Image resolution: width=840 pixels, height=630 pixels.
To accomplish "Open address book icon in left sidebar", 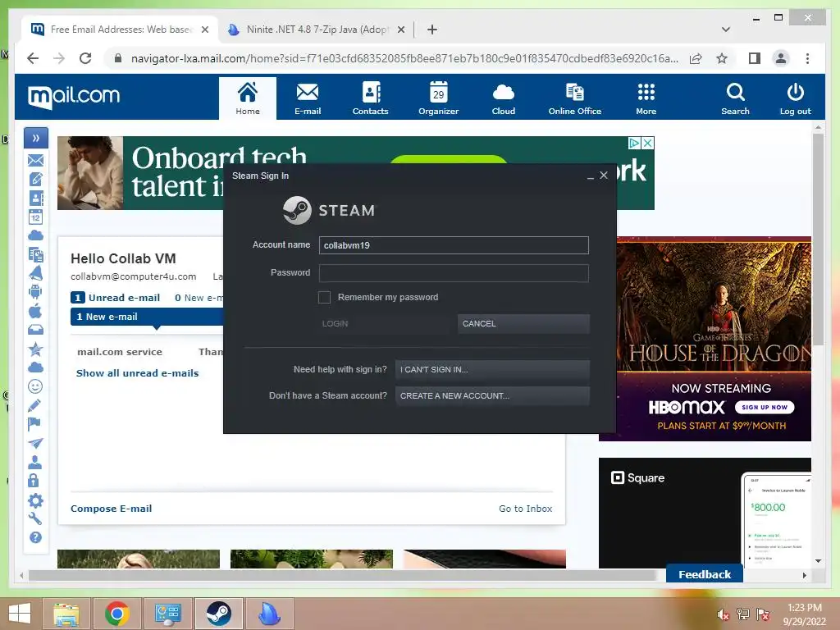I will (36, 199).
